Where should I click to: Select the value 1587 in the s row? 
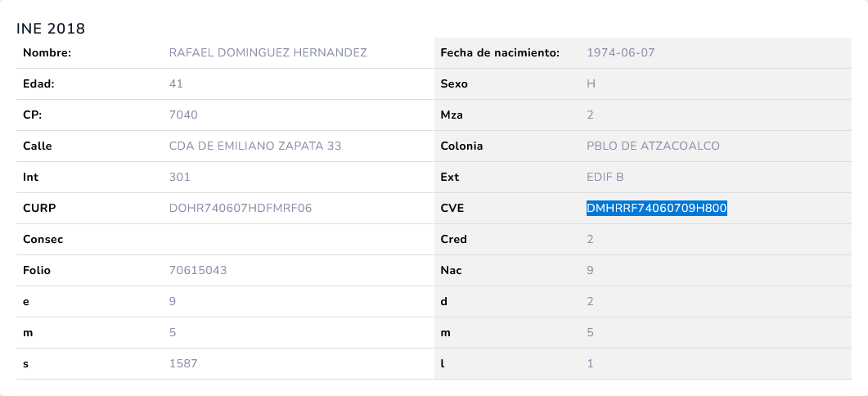(x=183, y=363)
